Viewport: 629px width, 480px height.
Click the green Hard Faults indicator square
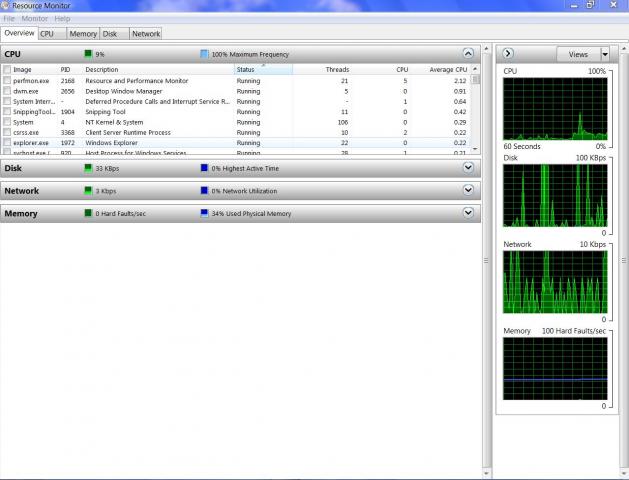pyautogui.click(x=88, y=213)
